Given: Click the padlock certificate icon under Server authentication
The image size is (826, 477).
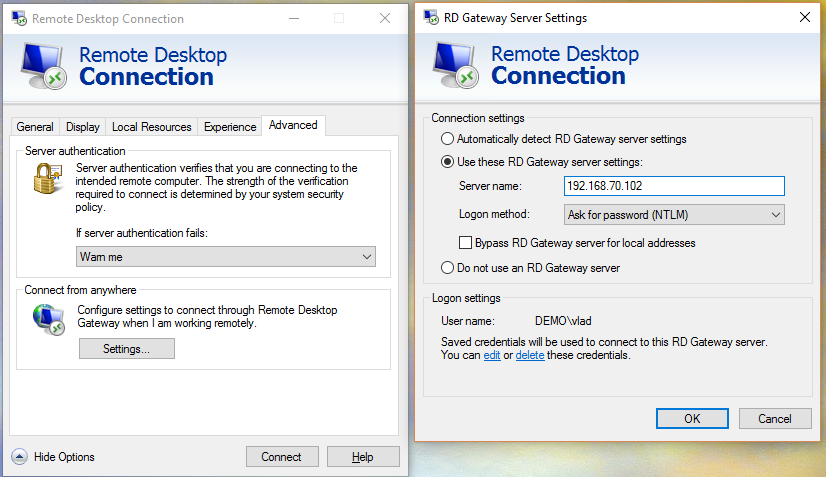Looking at the screenshot, I should (47, 178).
